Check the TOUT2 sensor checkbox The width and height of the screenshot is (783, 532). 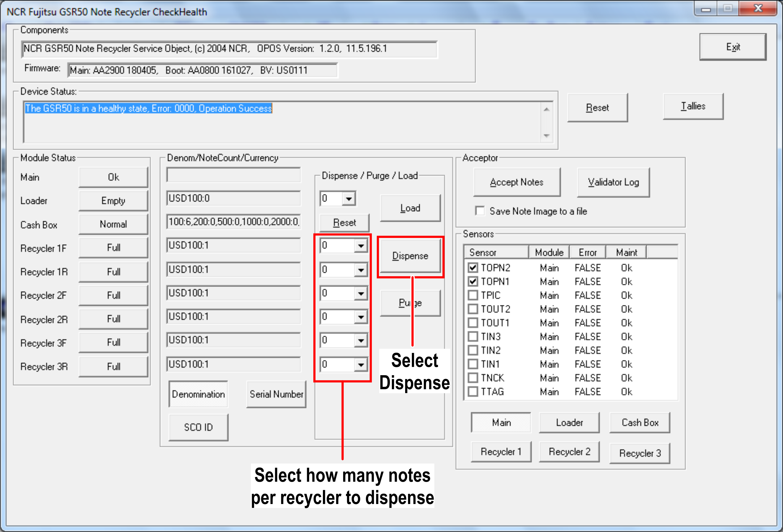click(473, 309)
